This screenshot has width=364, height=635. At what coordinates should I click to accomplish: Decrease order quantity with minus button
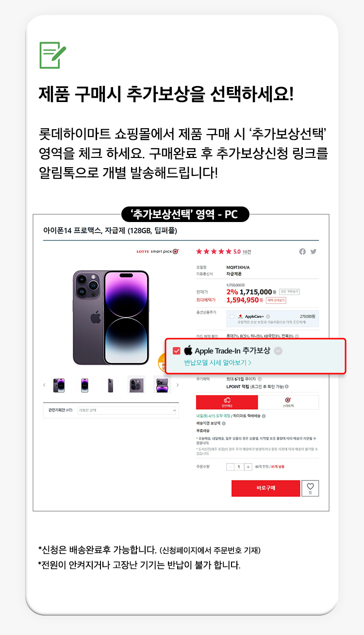[231, 466]
